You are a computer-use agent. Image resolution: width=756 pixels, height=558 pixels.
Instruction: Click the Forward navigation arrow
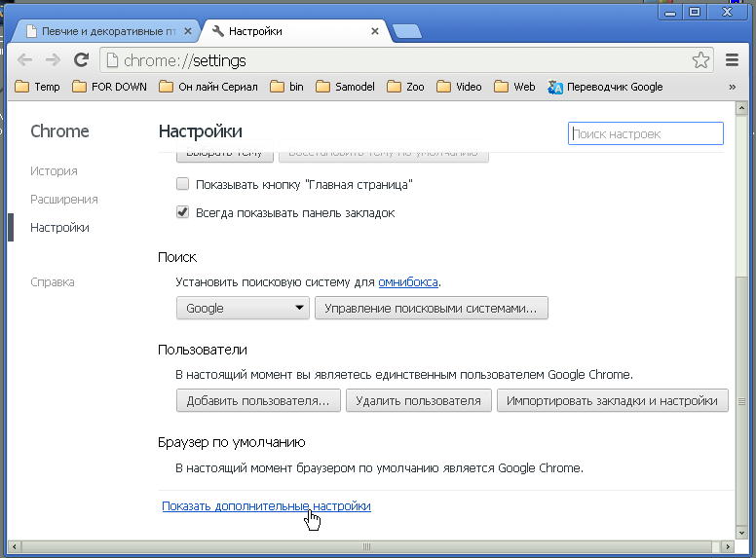(x=54, y=60)
